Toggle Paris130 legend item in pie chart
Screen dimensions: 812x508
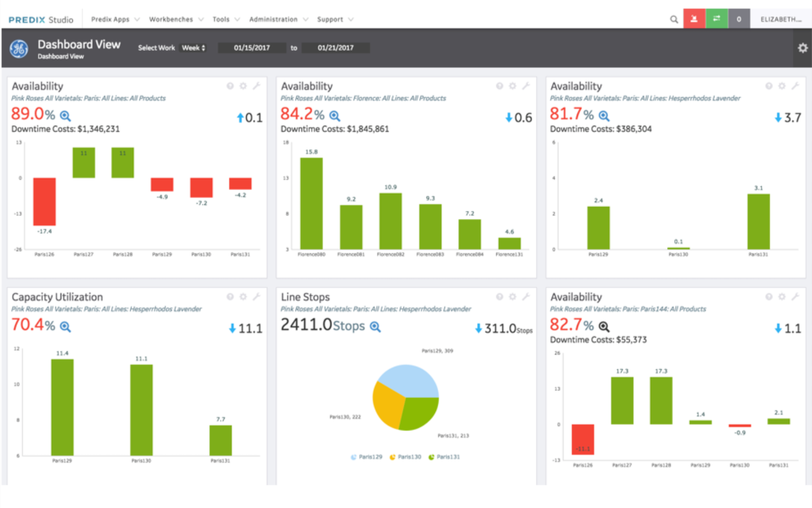405,457
